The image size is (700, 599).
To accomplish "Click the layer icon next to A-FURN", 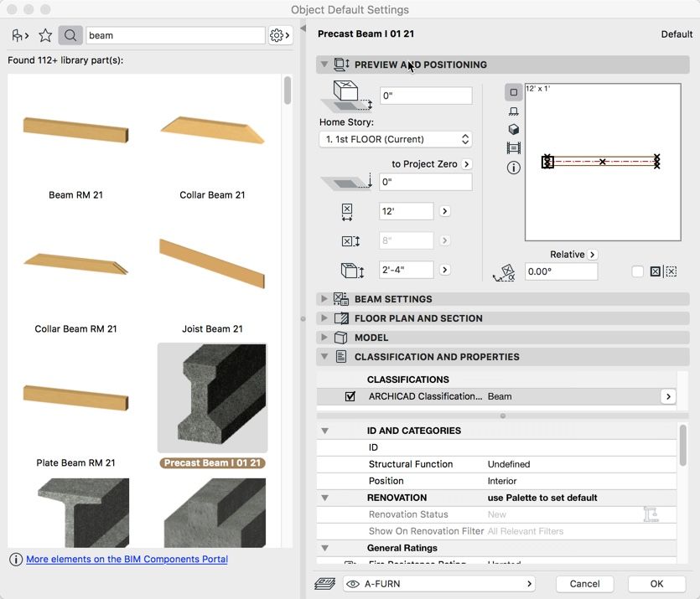I will click(325, 583).
